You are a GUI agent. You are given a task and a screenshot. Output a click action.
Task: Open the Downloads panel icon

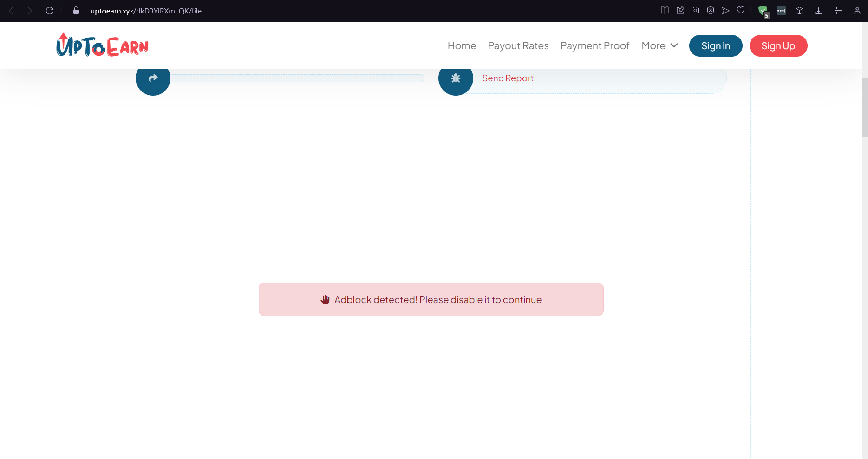coord(818,10)
